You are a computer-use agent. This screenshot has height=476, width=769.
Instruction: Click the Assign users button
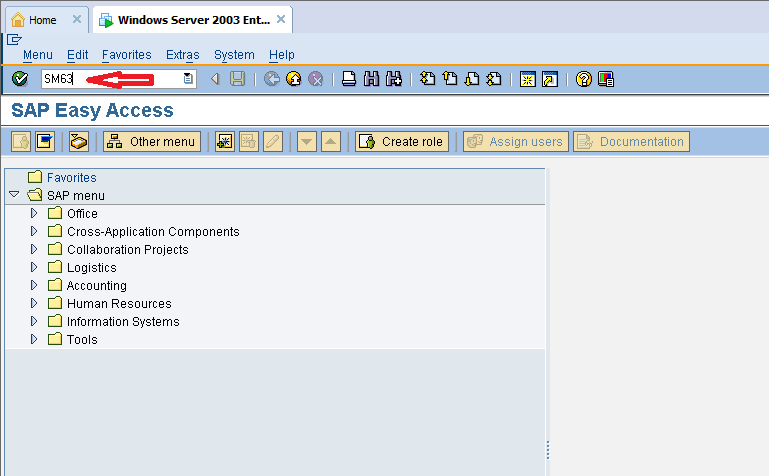[x=516, y=142]
